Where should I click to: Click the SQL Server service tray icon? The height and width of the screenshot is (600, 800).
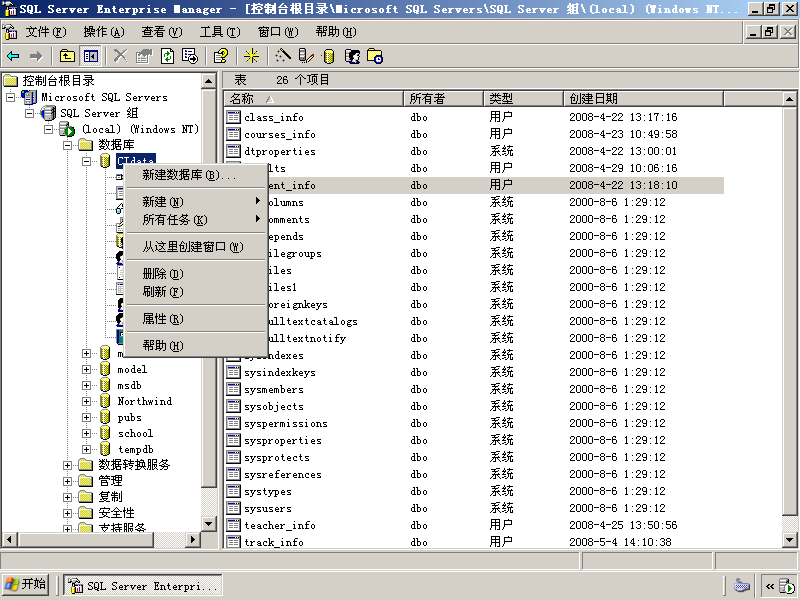coord(788,586)
